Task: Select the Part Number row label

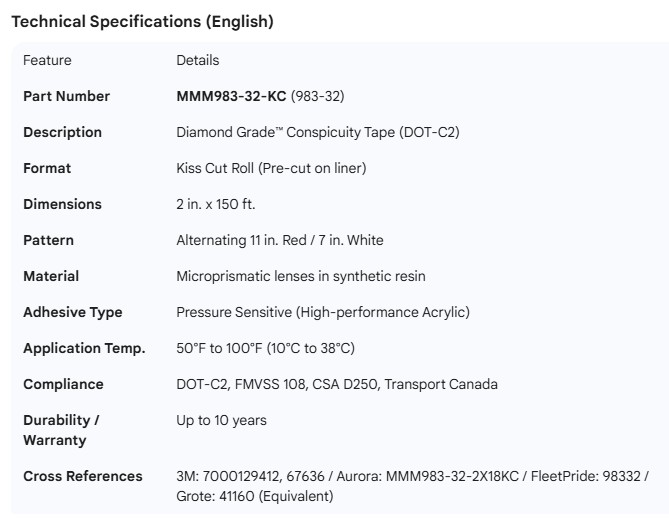Action: (x=66, y=96)
